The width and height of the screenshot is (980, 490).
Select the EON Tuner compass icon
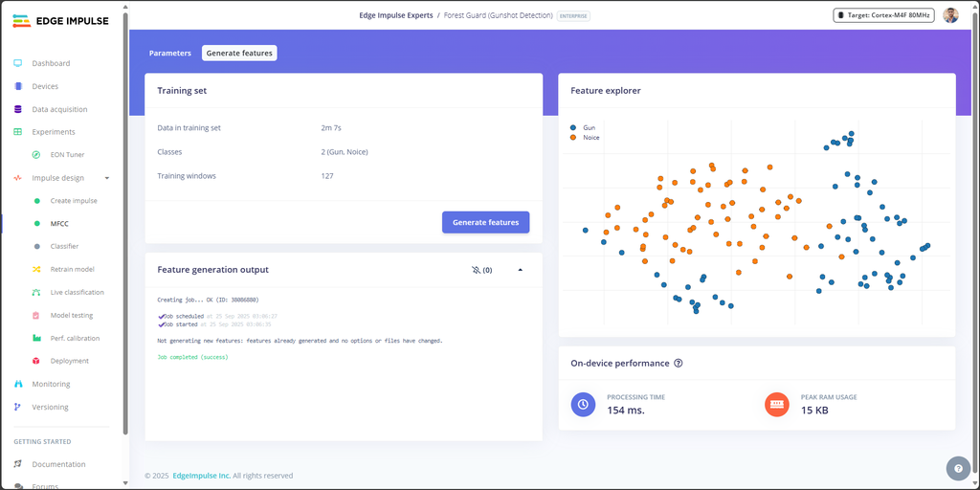(x=36, y=155)
